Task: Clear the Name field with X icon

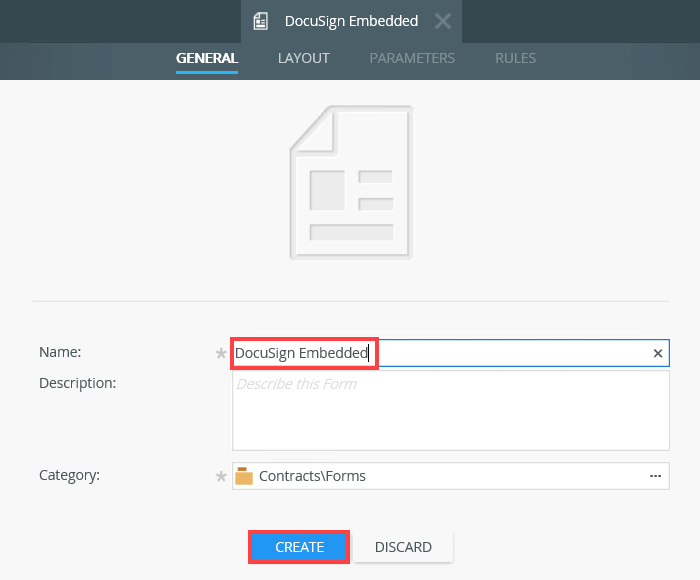Action: [x=658, y=354]
